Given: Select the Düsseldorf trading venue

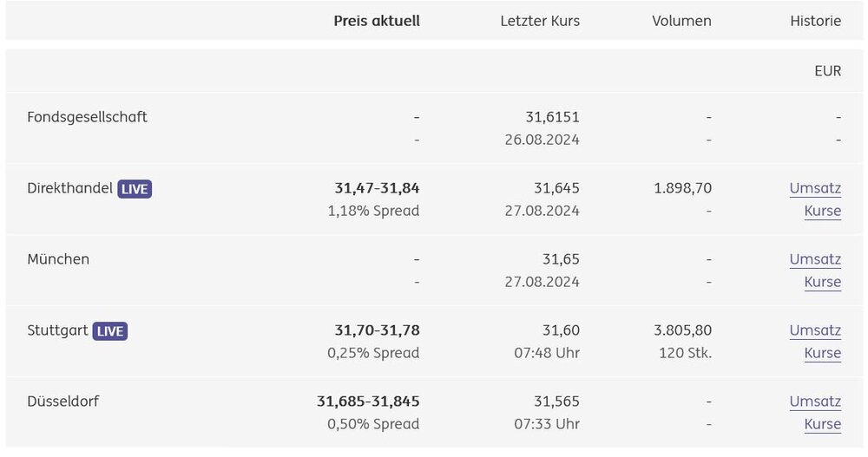Looking at the screenshot, I should 63,402.
